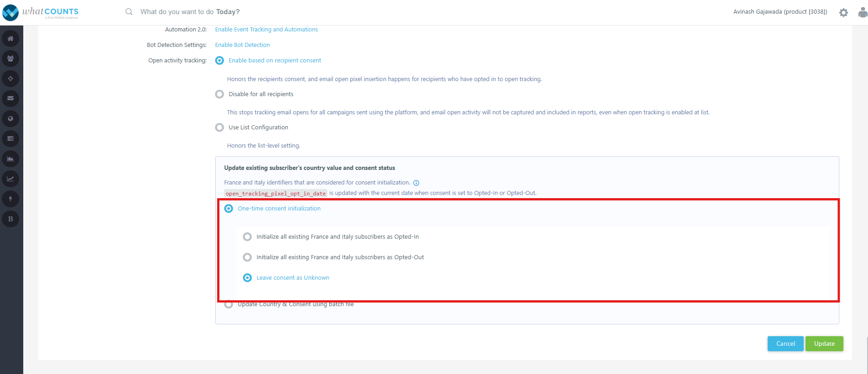
Task: Click the letter B icon in sidebar
Action: pyautogui.click(x=10, y=219)
